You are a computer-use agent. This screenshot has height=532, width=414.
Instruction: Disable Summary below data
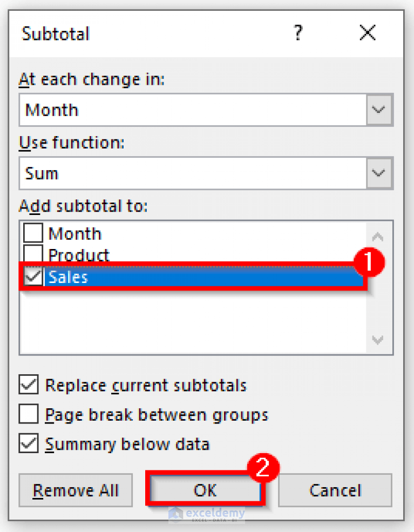(x=30, y=444)
